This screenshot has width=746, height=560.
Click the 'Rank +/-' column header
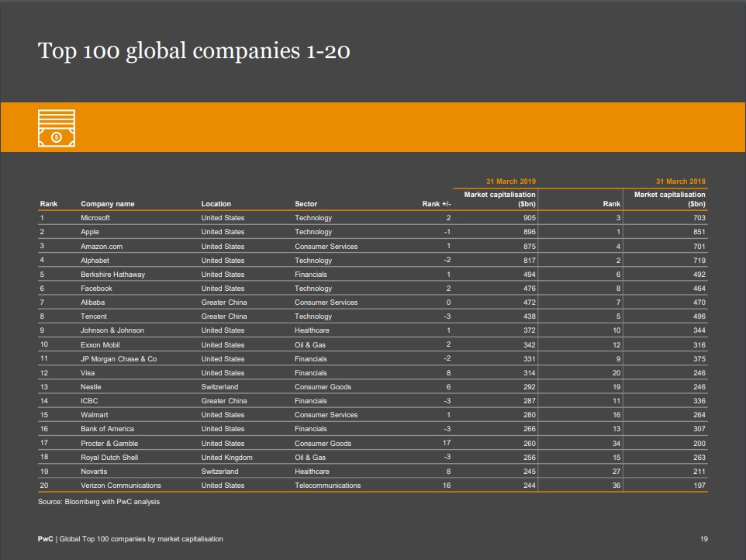pyautogui.click(x=437, y=204)
